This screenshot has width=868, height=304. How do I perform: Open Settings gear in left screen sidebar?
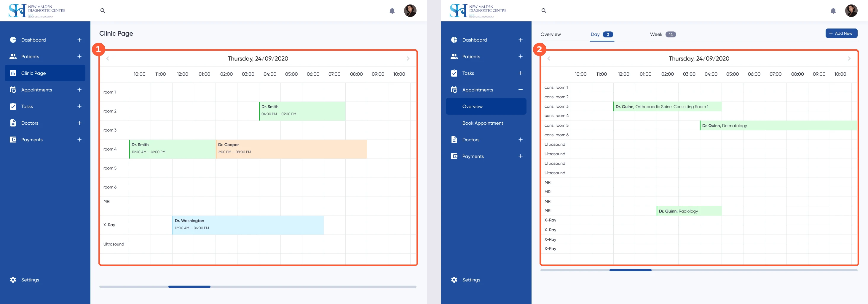click(x=13, y=280)
